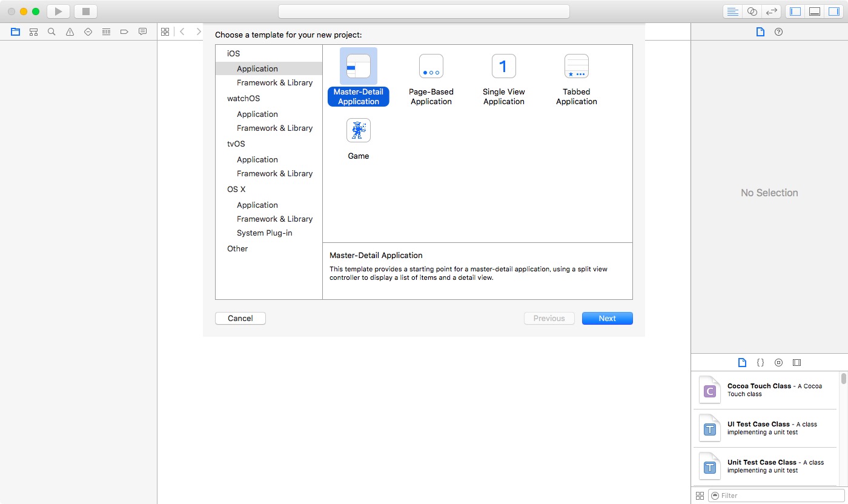The width and height of the screenshot is (848, 504).
Task: Open the Project navigator folder icon
Action: pyautogui.click(x=15, y=31)
